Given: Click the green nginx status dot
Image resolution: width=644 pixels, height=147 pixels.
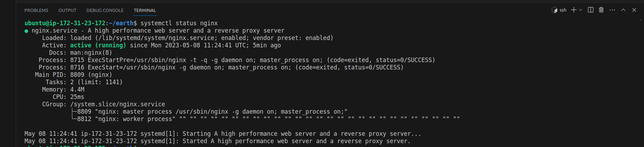Looking at the screenshot, I should coord(26,31).
